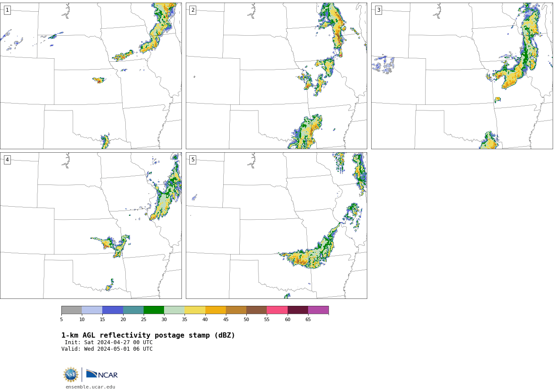Click the purple 65+ dBZ swatch
The height and width of the screenshot is (392, 557).
tap(319, 310)
